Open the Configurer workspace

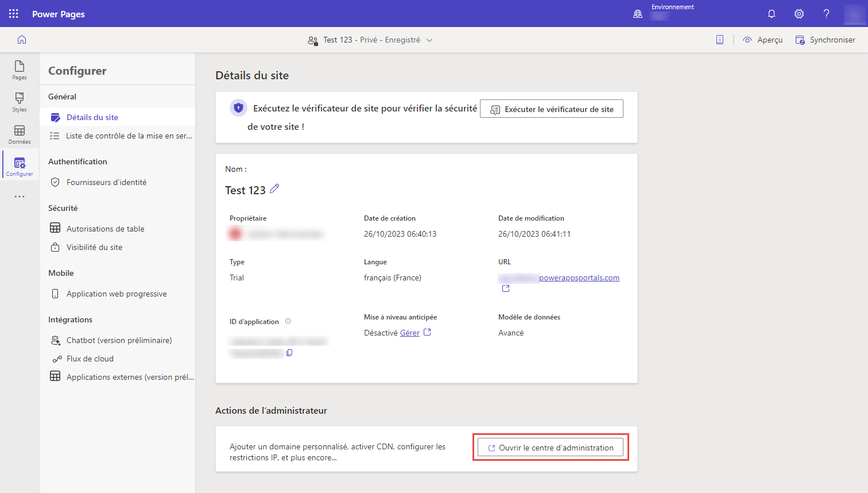[x=20, y=167]
